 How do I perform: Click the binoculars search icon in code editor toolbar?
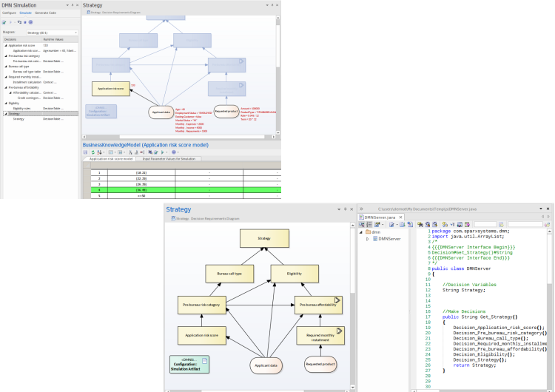pyautogui.click(x=420, y=224)
